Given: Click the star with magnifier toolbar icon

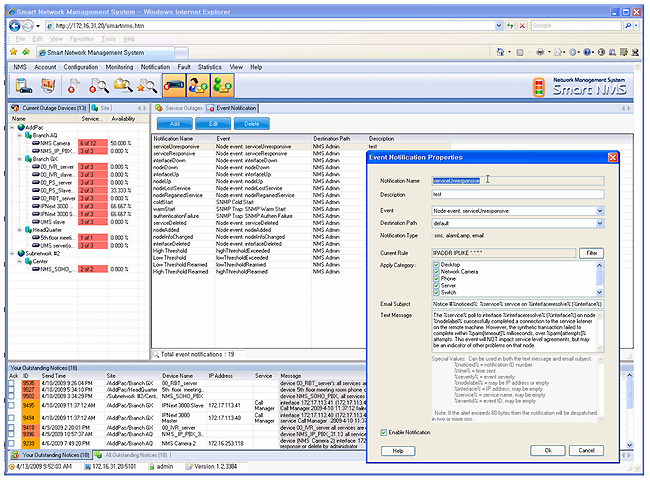Looking at the screenshot, I should (x=147, y=86).
